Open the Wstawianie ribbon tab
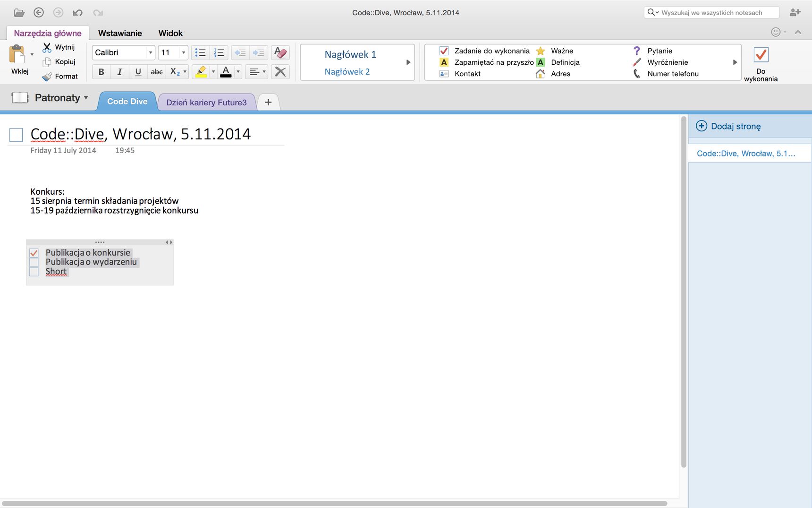This screenshot has height=508, width=812. click(x=120, y=33)
